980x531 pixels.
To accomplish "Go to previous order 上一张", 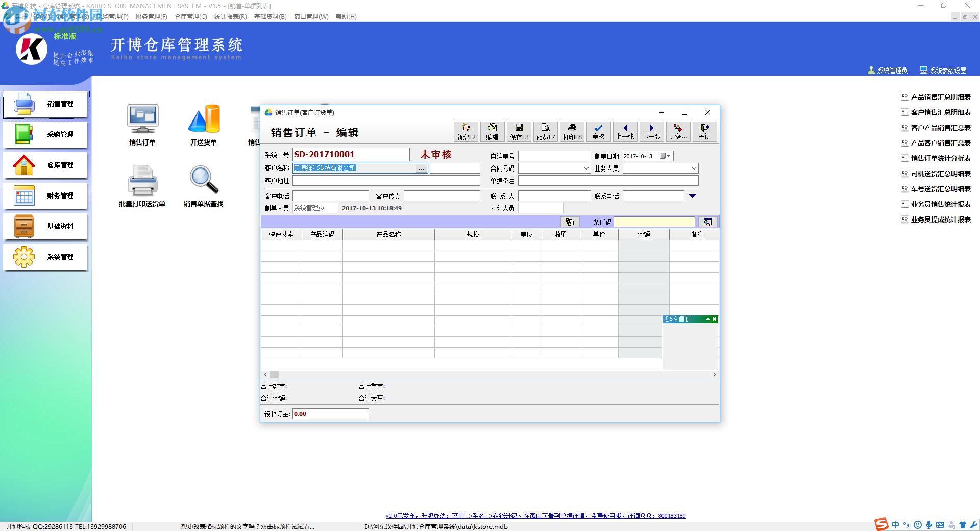I will [625, 132].
